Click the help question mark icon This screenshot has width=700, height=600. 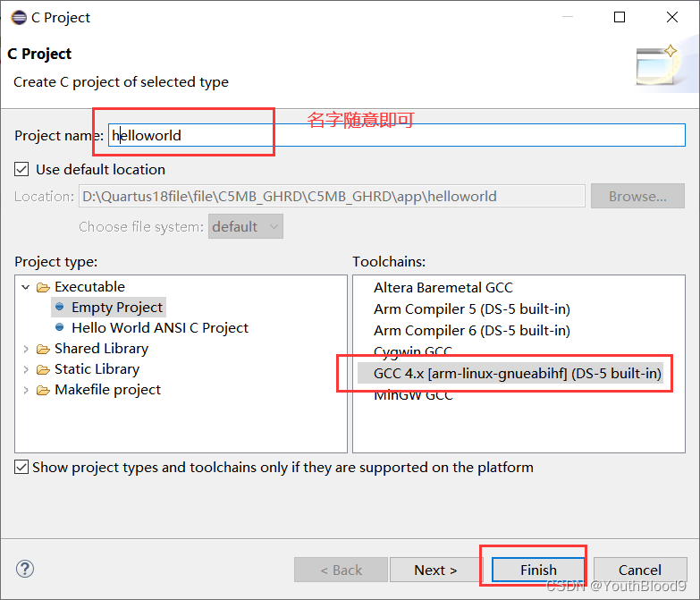coord(25,569)
